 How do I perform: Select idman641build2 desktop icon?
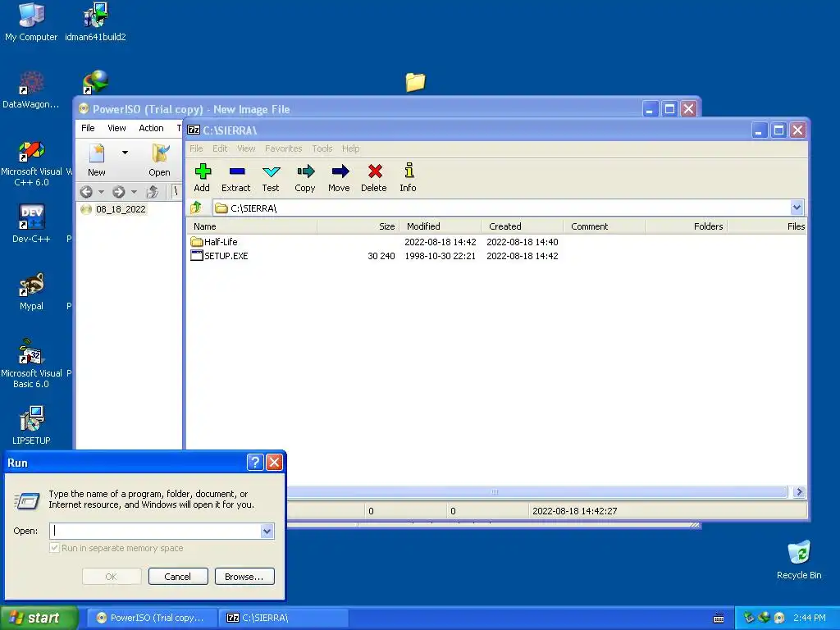[x=95, y=22]
